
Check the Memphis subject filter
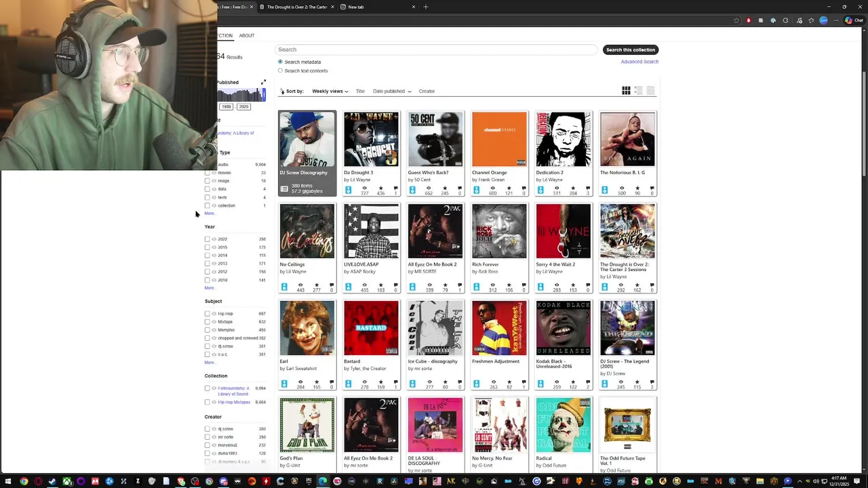point(207,330)
